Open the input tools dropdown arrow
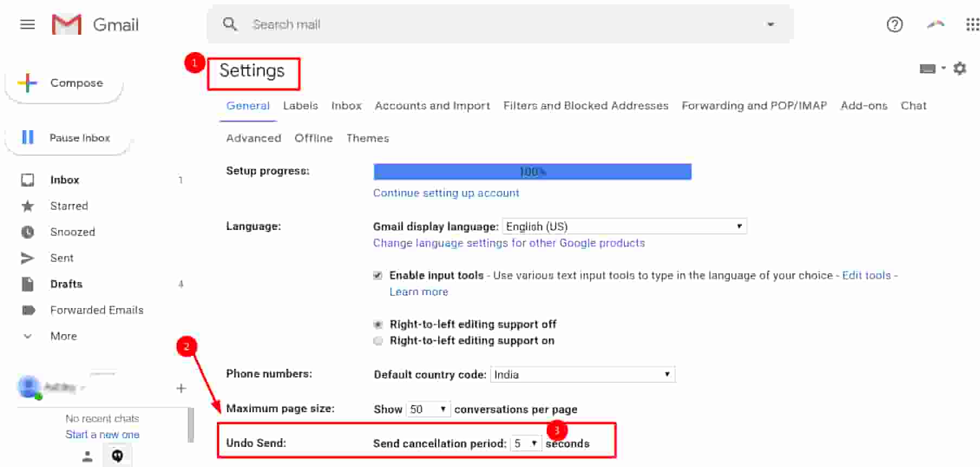 pyautogui.click(x=944, y=68)
